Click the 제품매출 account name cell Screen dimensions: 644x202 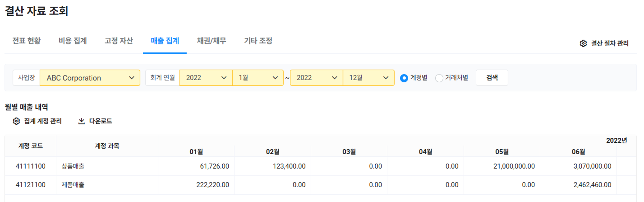point(73,185)
